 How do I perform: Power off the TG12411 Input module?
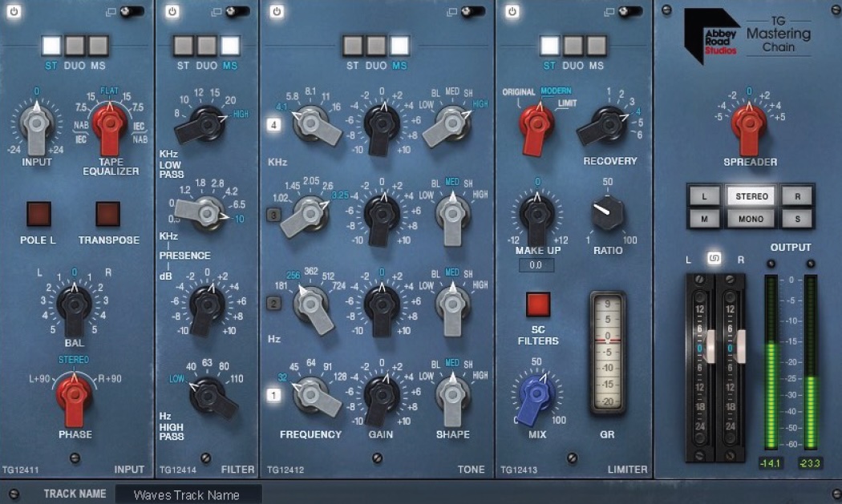click(x=13, y=12)
